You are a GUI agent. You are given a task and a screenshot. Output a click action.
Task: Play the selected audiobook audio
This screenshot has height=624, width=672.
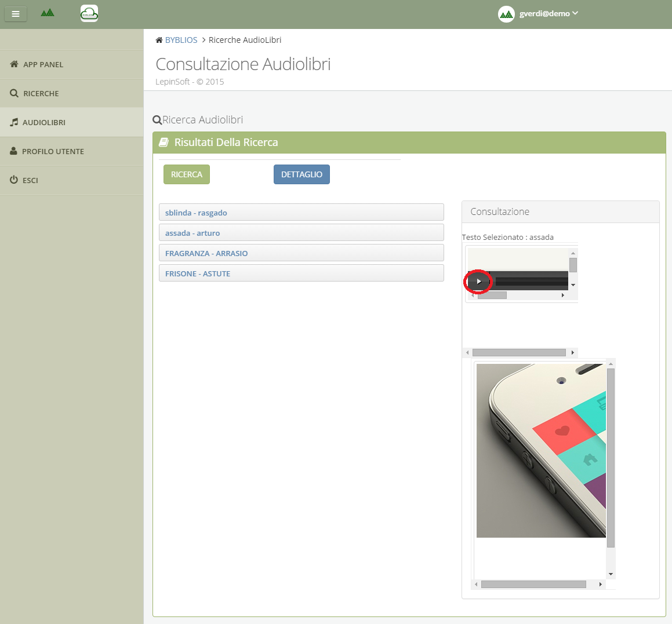point(479,282)
